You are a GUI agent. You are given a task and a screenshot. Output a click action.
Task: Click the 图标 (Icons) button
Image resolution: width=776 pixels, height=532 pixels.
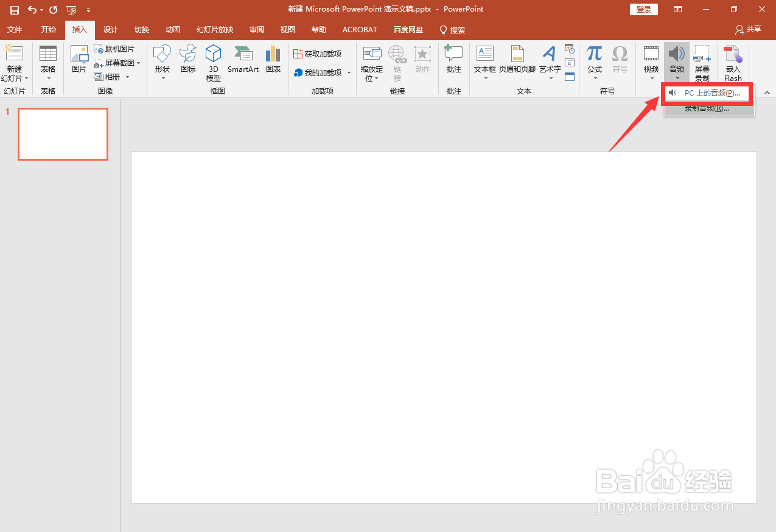pyautogui.click(x=188, y=59)
